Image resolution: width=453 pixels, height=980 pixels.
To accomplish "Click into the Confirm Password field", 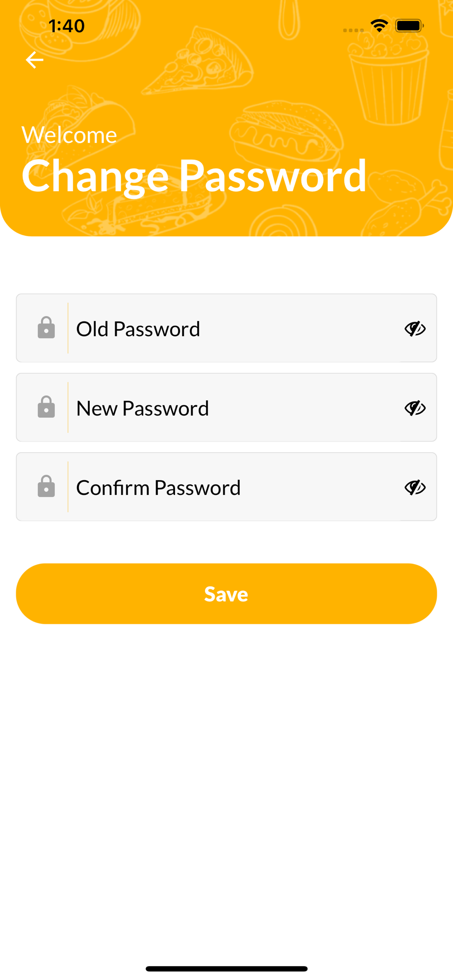I will click(x=226, y=487).
